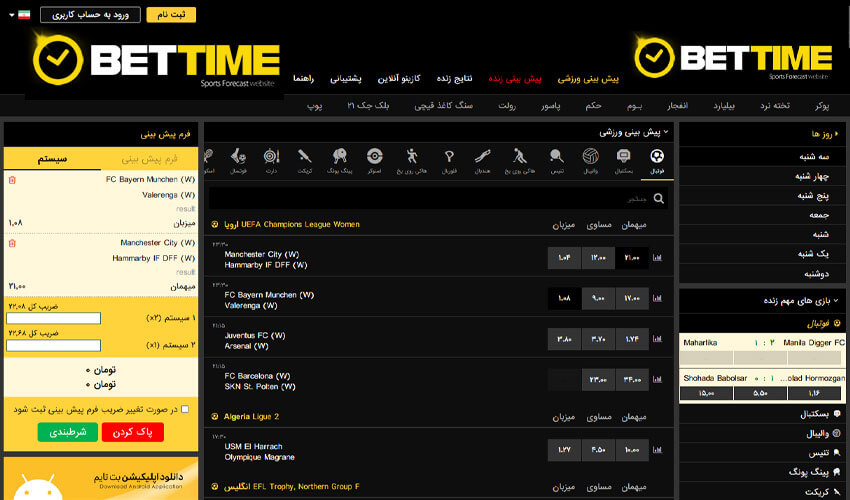This screenshot has height=500, width=850.
Task: Select Friday (جمعه) in the days list
Action: point(762,215)
